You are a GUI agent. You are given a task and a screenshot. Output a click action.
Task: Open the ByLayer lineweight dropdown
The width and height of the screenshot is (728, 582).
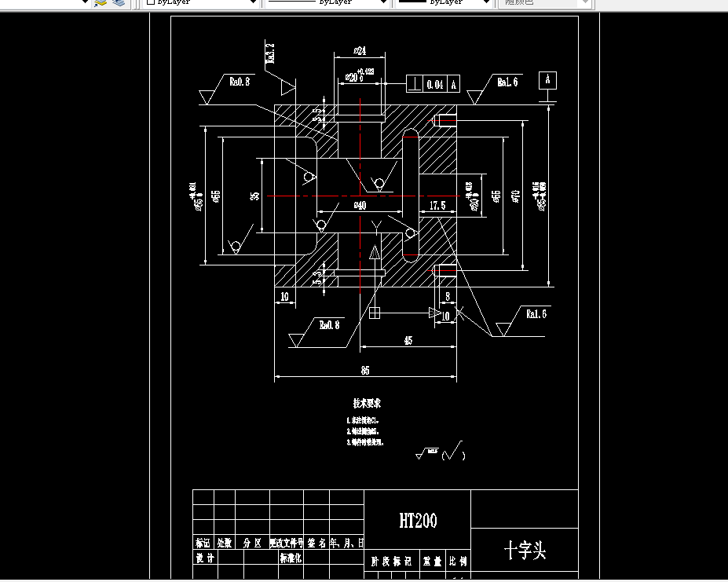tap(444, 2)
